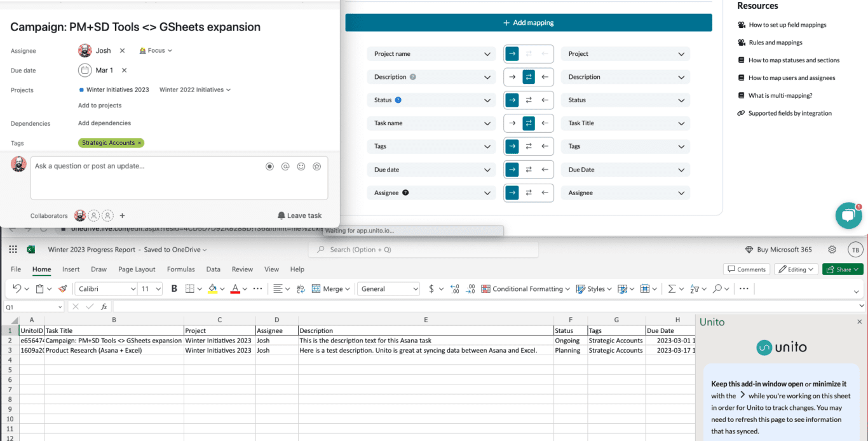The image size is (868, 441).
Task: Set Task name mapping to two-way sync
Action: click(529, 123)
